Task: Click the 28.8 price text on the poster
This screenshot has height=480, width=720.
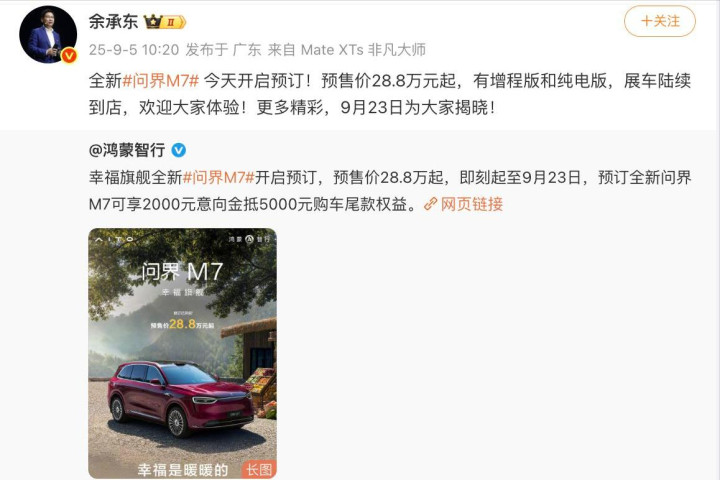Action: coord(182,324)
